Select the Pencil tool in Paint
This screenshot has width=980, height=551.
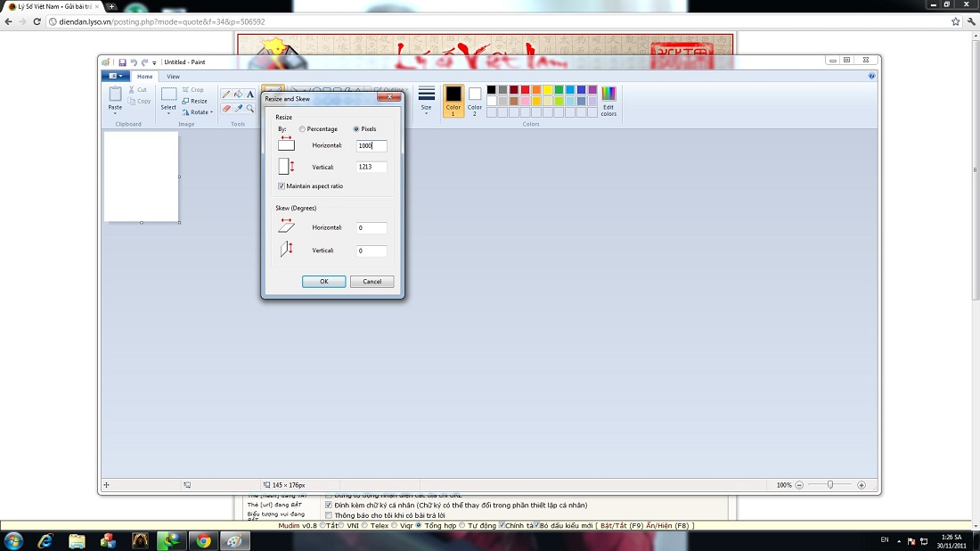tap(226, 95)
